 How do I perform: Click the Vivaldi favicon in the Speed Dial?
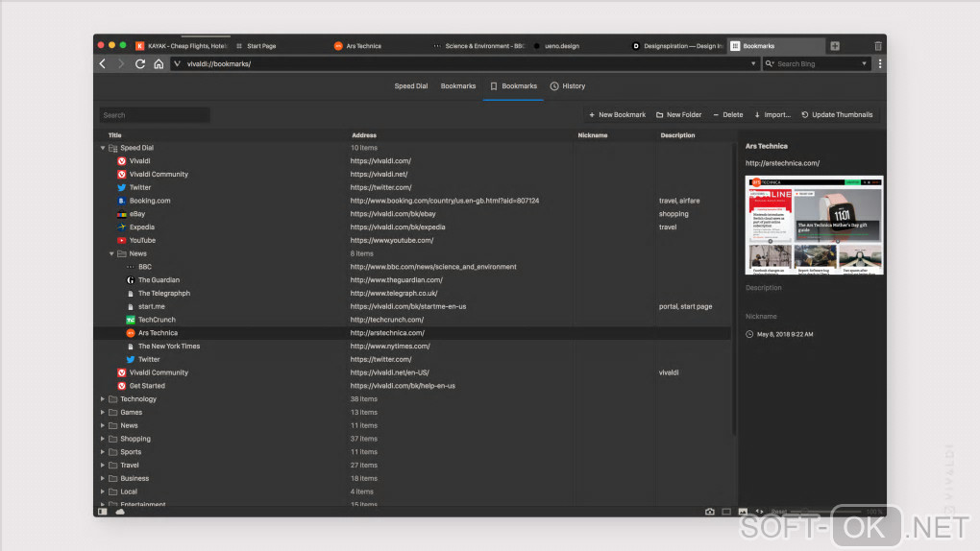[121, 161]
